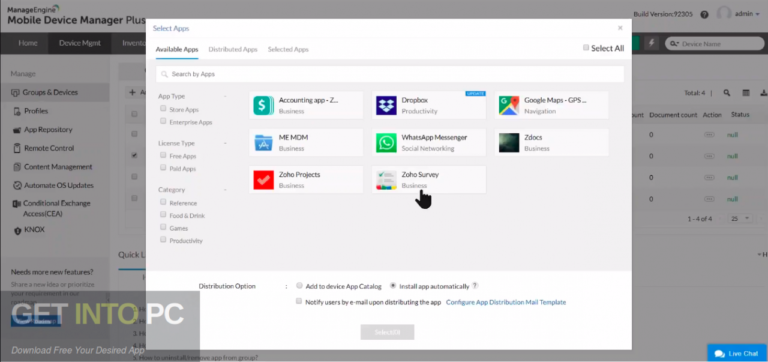Check the Food & Drink category
The width and height of the screenshot is (768, 362).
pos(163,215)
